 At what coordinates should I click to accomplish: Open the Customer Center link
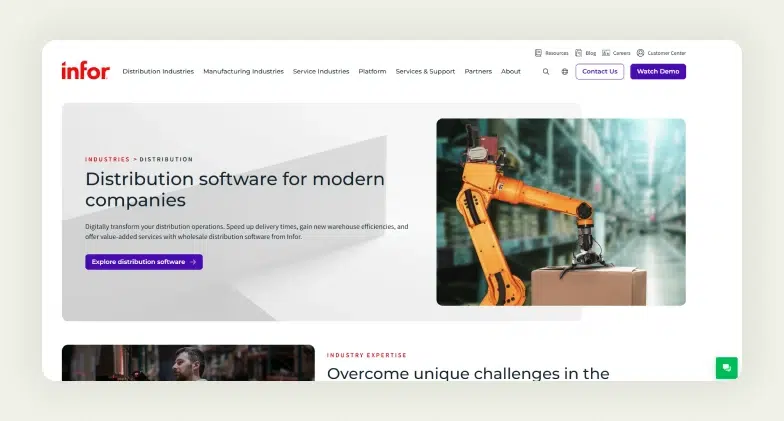666,53
